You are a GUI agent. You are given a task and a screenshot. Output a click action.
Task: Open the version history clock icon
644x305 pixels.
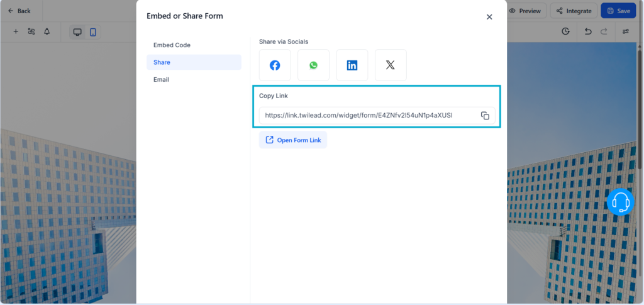pos(566,31)
